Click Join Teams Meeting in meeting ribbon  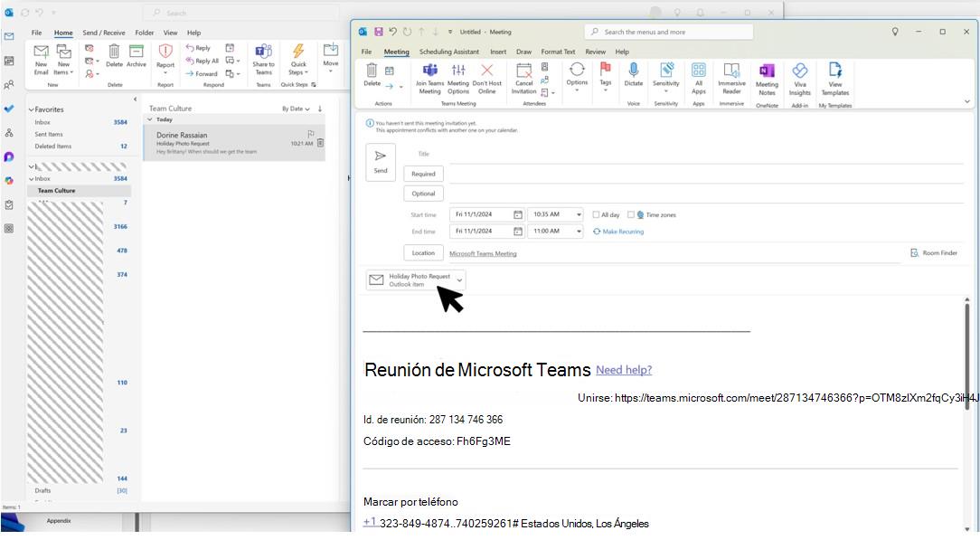click(x=430, y=79)
